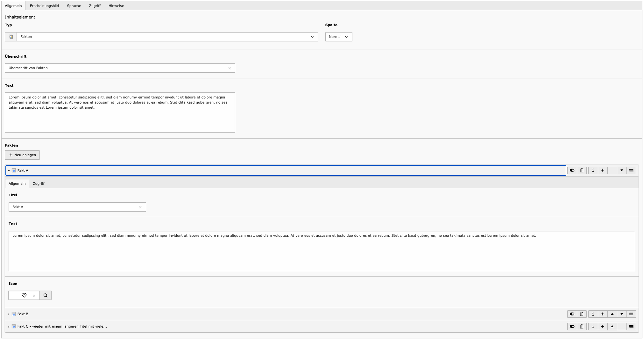Grab the drag handle of Fakt C
The height and width of the screenshot is (340, 644).
tap(631, 327)
